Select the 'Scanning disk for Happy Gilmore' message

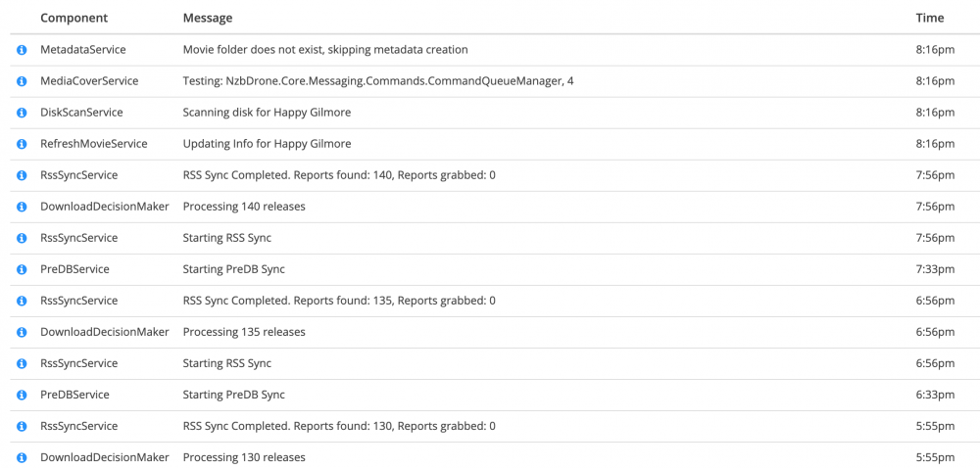click(x=267, y=113)
